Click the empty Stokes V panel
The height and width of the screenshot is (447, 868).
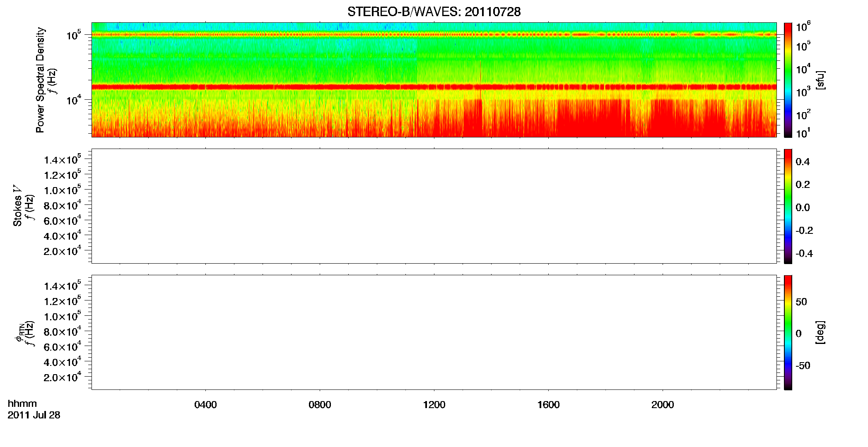[434, 206]
